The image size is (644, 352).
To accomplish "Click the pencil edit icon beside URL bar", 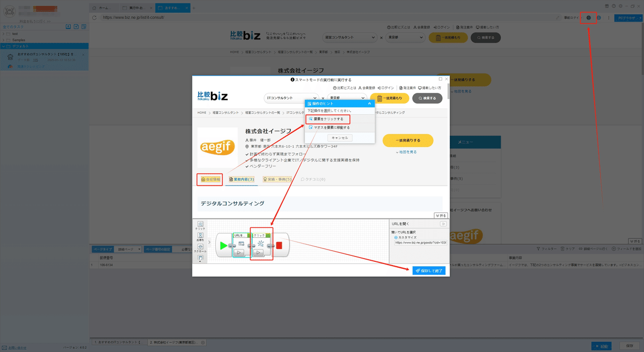I will [558, 18].
